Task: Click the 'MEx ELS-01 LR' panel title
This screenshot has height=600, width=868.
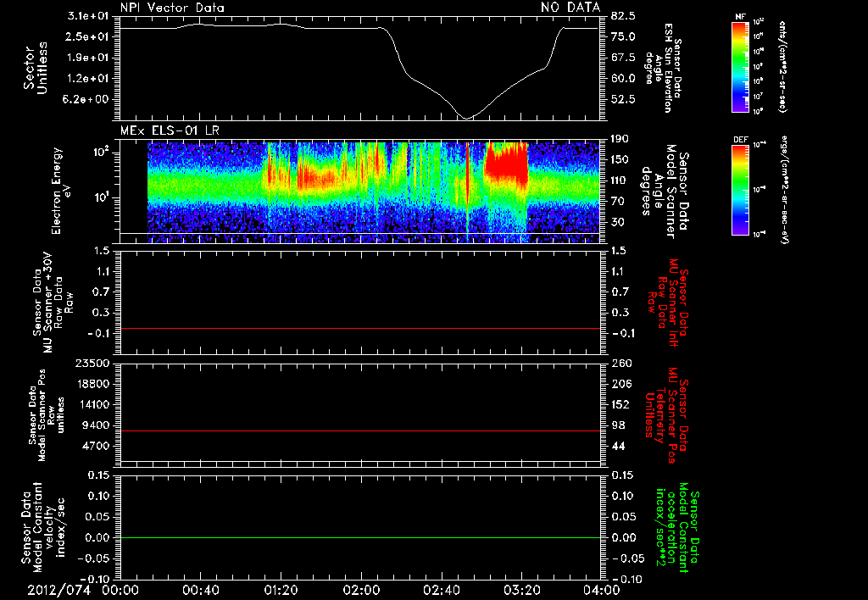Action: coord(170,131)
